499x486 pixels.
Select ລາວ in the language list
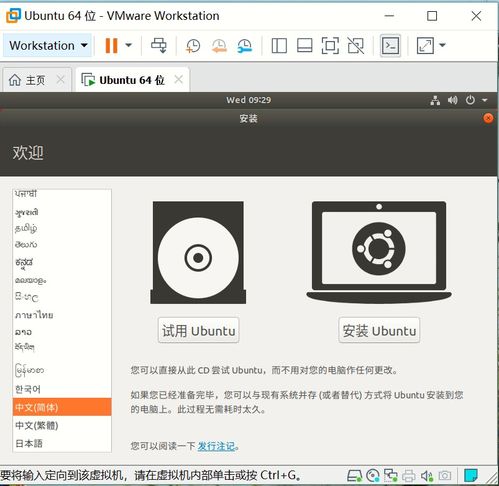(x=62, y=332)
